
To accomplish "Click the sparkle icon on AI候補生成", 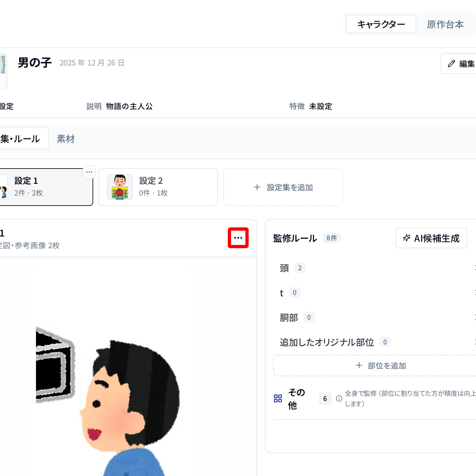I will pyautogui.click(x=406, y=238).
